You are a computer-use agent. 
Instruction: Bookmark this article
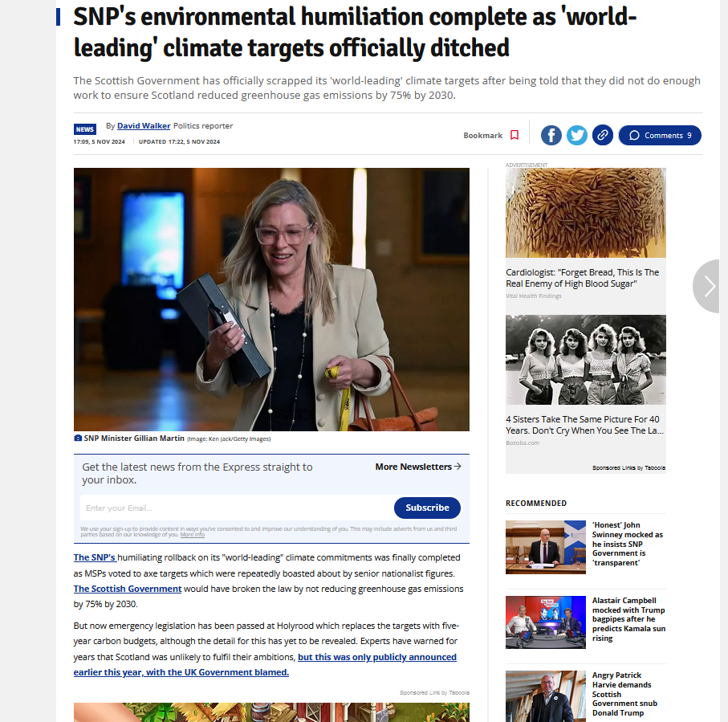pos(491,135)
